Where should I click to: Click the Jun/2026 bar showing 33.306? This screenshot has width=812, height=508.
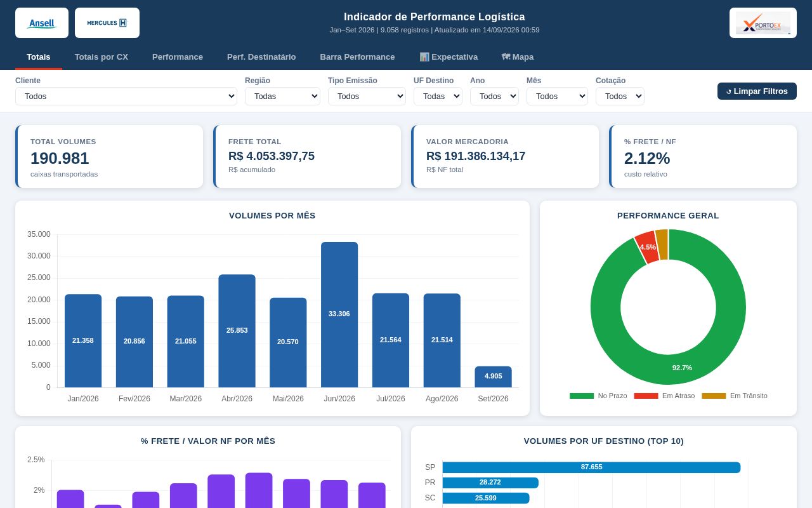[339, 314]
